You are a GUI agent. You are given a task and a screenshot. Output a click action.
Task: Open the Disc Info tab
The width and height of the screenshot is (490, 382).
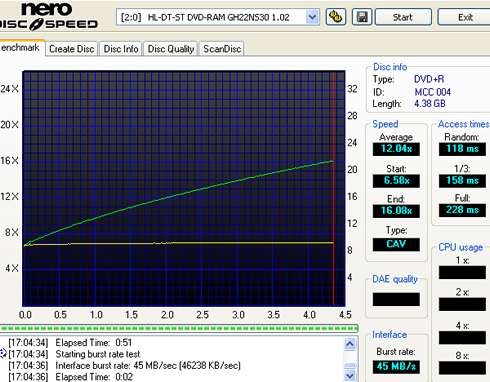click(121, 49)
